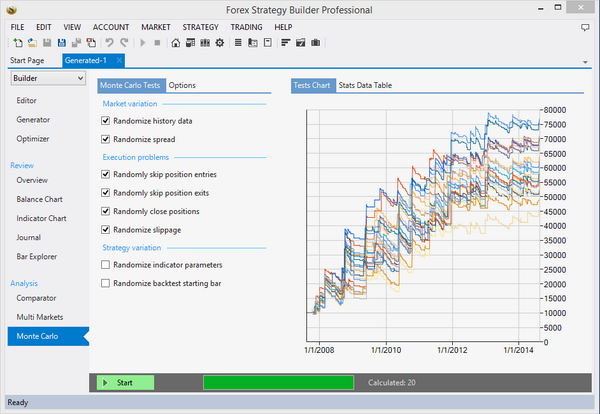600x414 pixels.
Task: Click the blue Save As floppy icon
Action: click(x=62, y=42)
